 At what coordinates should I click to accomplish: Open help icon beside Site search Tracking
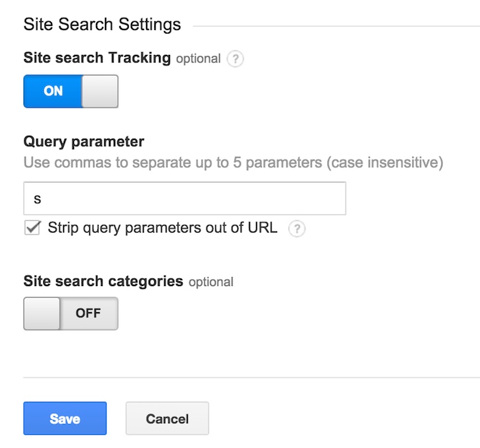click(235, 58)
